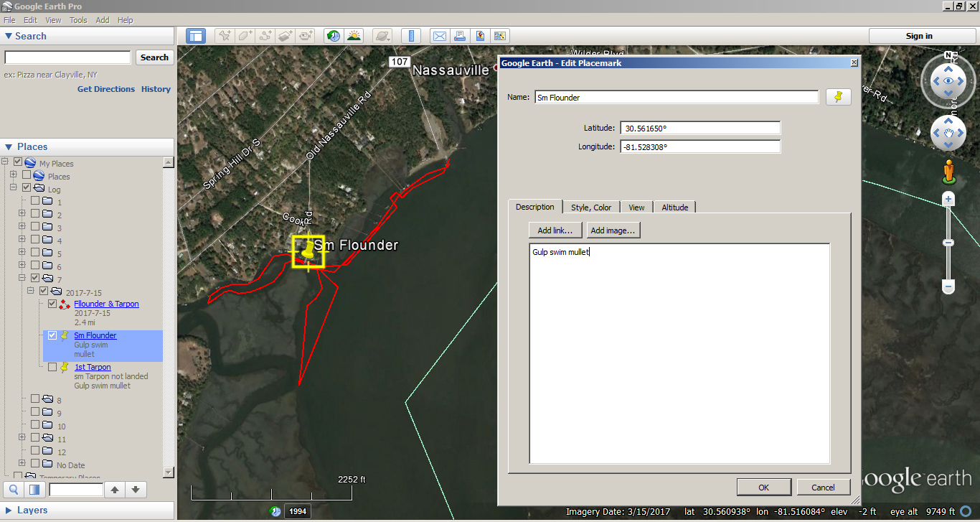Click the Add Image Overlay icon
The image size is (980, 522).
click(286, 36)
